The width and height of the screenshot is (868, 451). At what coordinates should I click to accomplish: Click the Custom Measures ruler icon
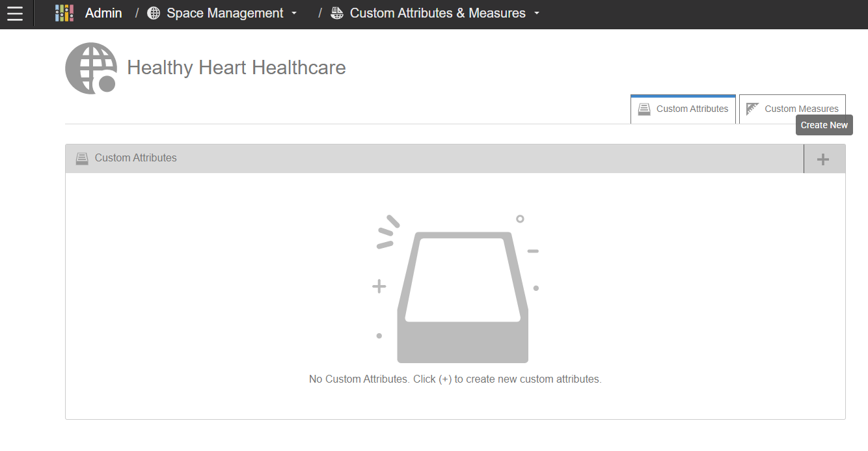tap(753, 109)
